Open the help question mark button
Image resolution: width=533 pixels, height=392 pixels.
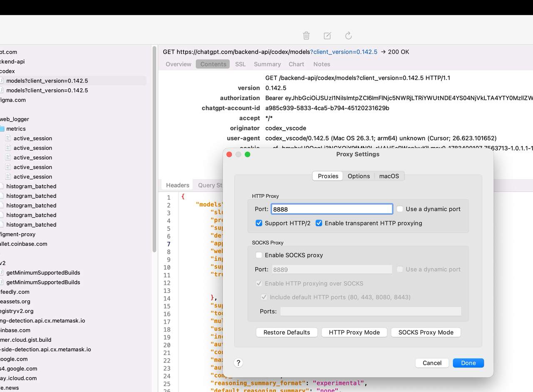[x=238, y=363]
